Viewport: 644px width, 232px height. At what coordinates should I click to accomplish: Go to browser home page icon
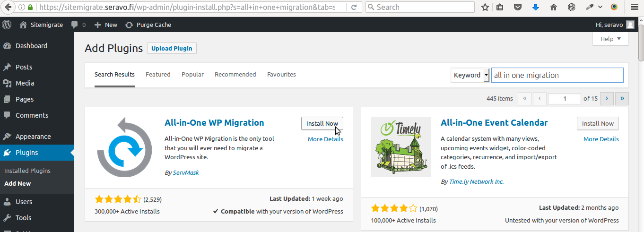tap(554, 7)
